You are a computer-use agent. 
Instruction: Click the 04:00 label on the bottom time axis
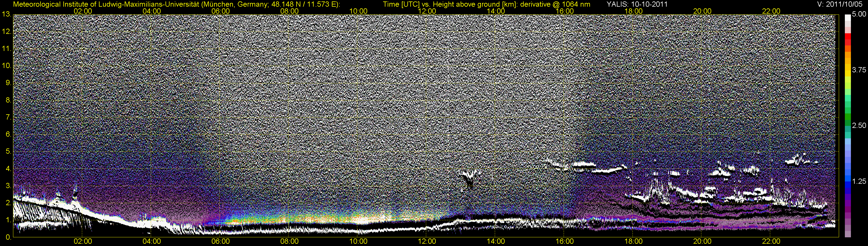pyautogui.click(x=152, y=241)
